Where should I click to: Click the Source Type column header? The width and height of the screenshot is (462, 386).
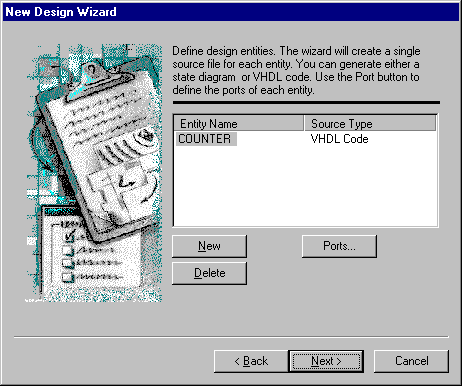click(370, 123)
